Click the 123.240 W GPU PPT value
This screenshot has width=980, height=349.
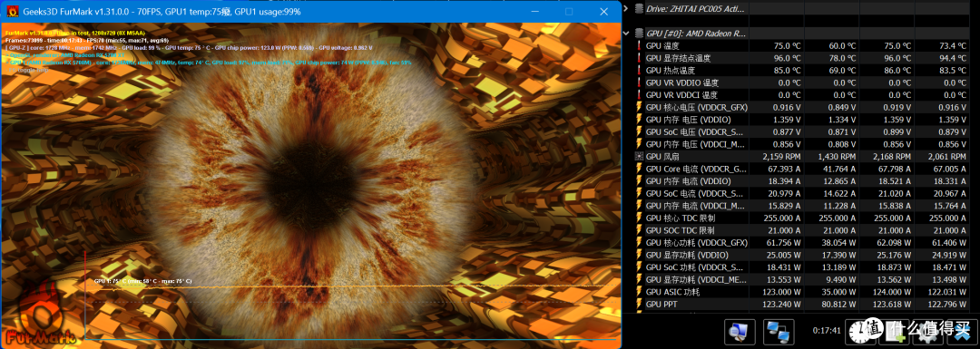781,304
